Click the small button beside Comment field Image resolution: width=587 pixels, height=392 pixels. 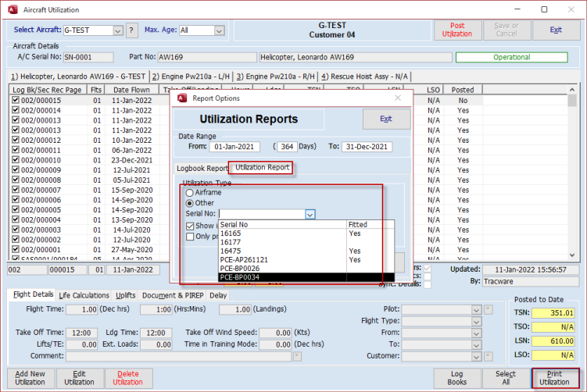[x=297, y=356]
